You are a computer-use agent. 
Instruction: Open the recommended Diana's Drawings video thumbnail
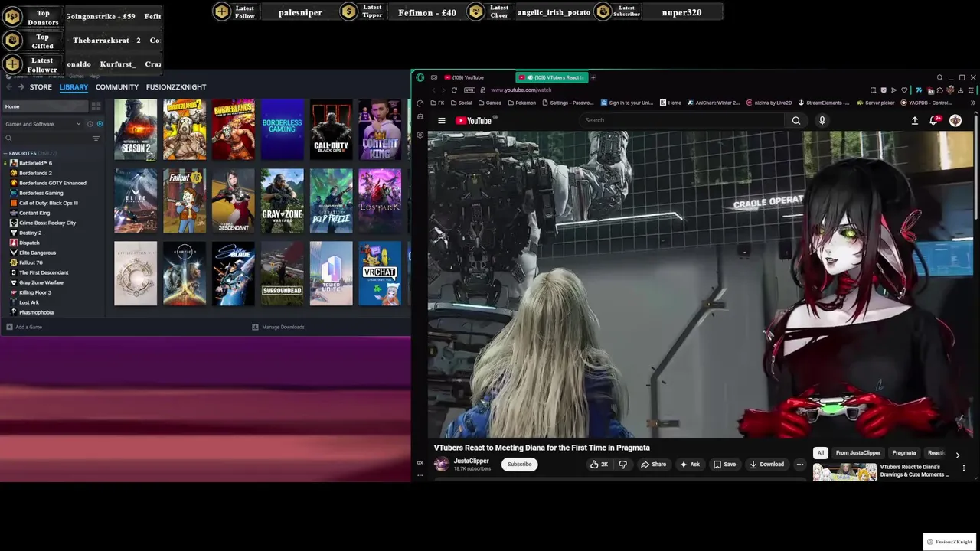coord(844,471)
